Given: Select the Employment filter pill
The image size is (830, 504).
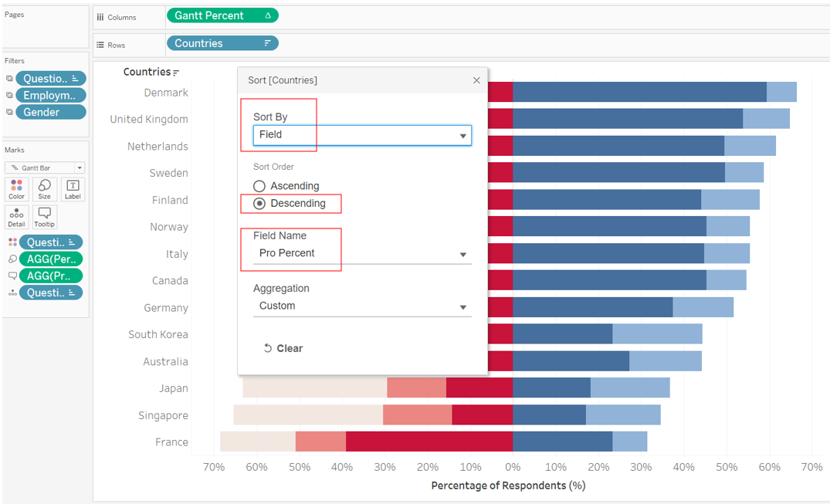Looking at the screenshot, I should coord(50,96).
